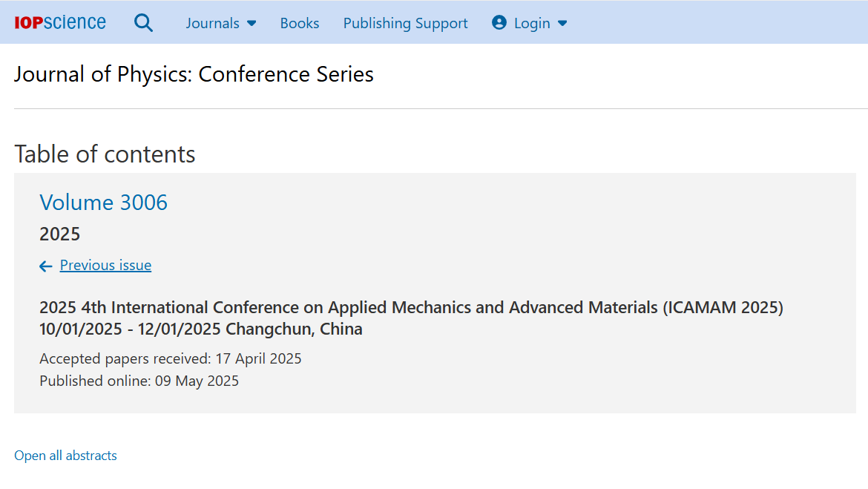Viewport: 868px width, 489px height.
Task: Click the 2025 year label
Action: point(60,234)
